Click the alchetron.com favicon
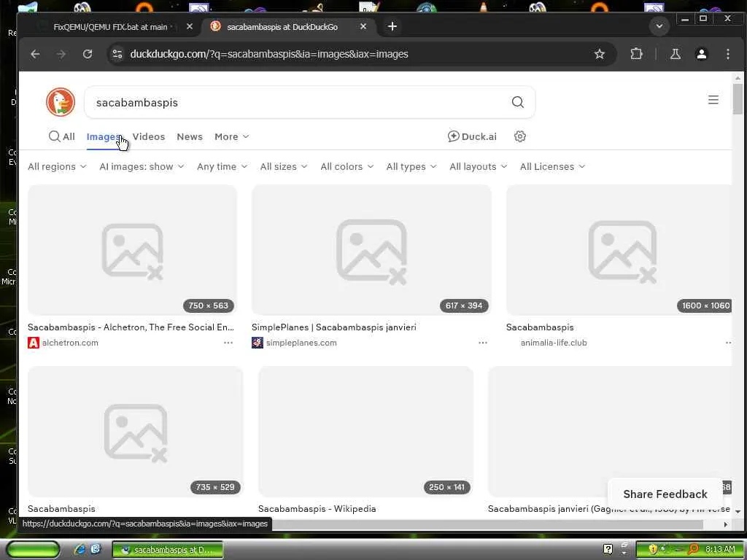Screen dimensions: 747x560 [x=34, y=343]
